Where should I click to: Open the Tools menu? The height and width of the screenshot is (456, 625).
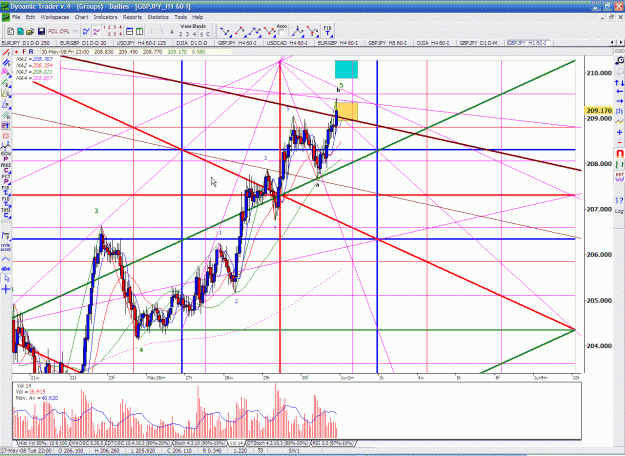coord(180,17)
